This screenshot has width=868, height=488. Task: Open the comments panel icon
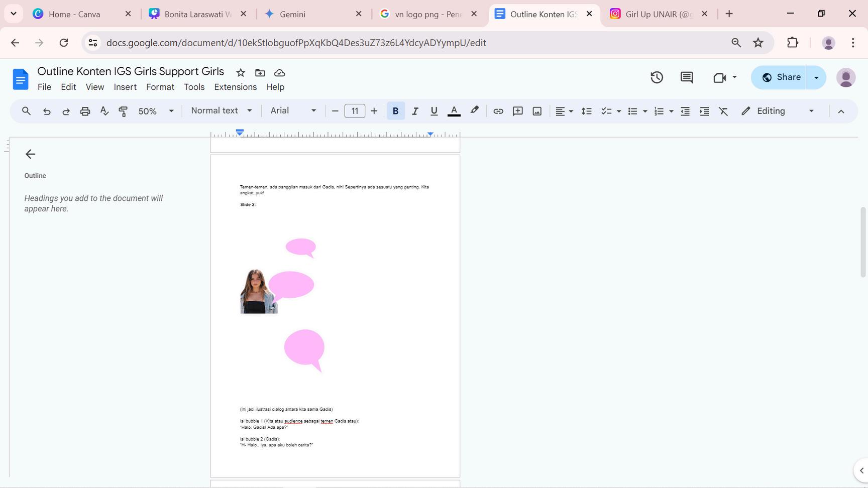[687, 77]
